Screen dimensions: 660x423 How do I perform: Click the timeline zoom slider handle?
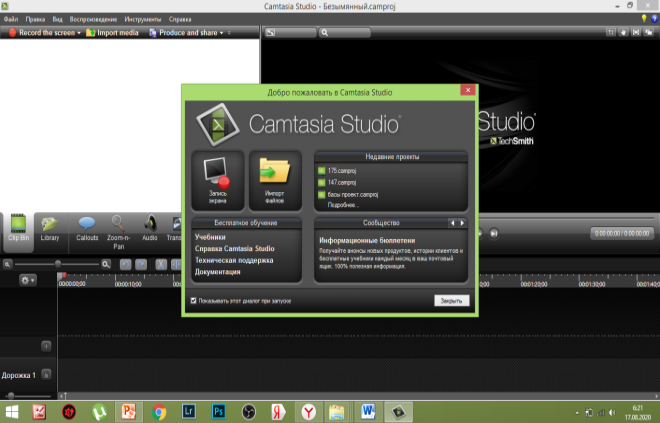tap(58, 264)
